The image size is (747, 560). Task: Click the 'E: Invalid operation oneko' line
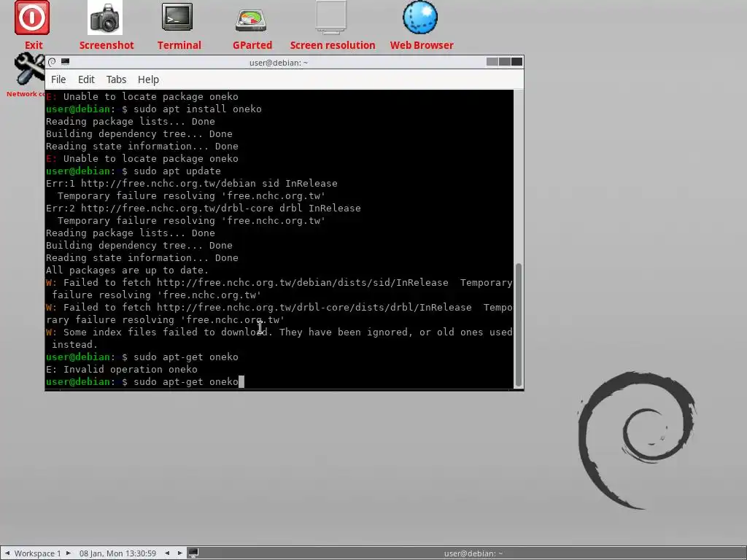tap(122, 369)
